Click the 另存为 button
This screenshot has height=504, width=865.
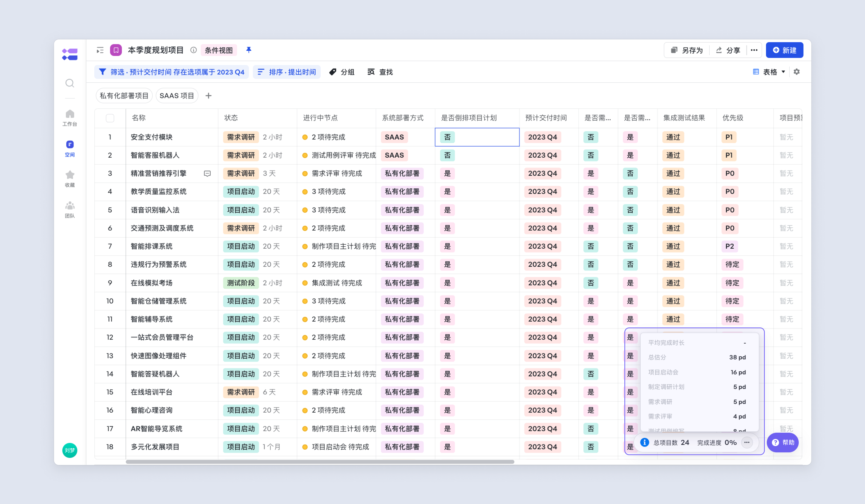coord(687,50)
